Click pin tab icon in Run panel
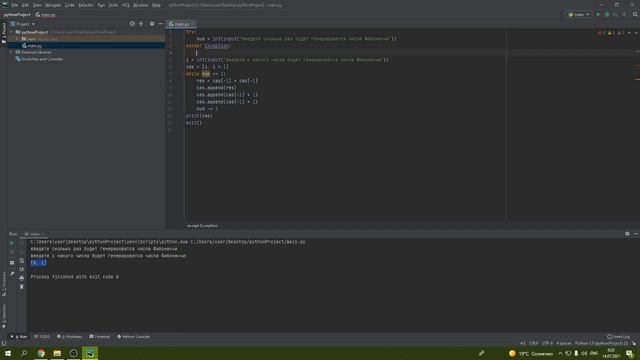The width and height of the screenshot is (640, 360). click(x=12, y=273)
